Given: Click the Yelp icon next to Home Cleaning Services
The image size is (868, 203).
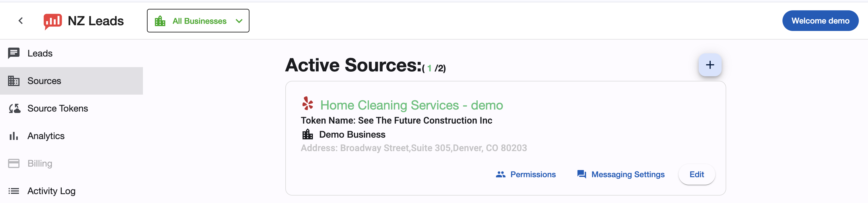Looking at the screenshot, I should (x=307, y=104).
